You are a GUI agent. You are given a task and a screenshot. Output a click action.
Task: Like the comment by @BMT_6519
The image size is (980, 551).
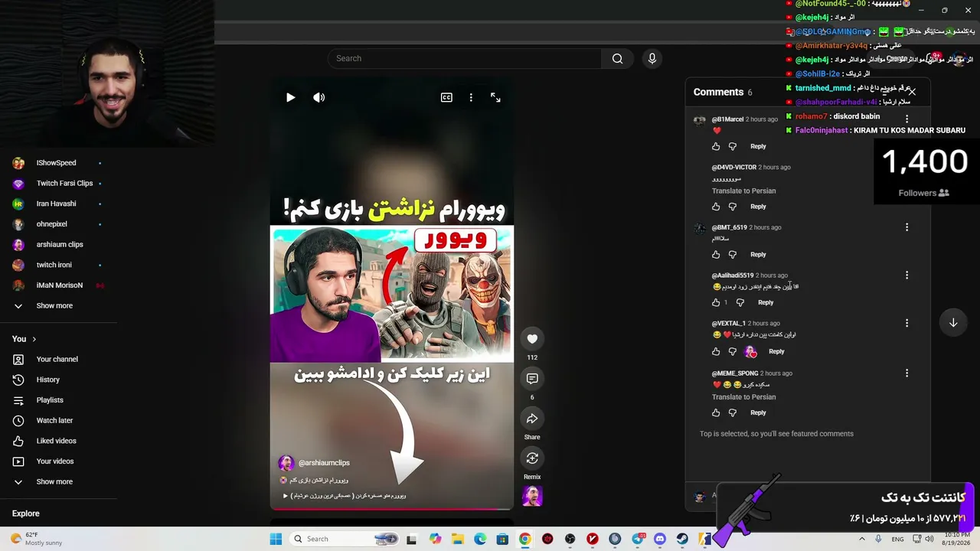tap(716, 254)
